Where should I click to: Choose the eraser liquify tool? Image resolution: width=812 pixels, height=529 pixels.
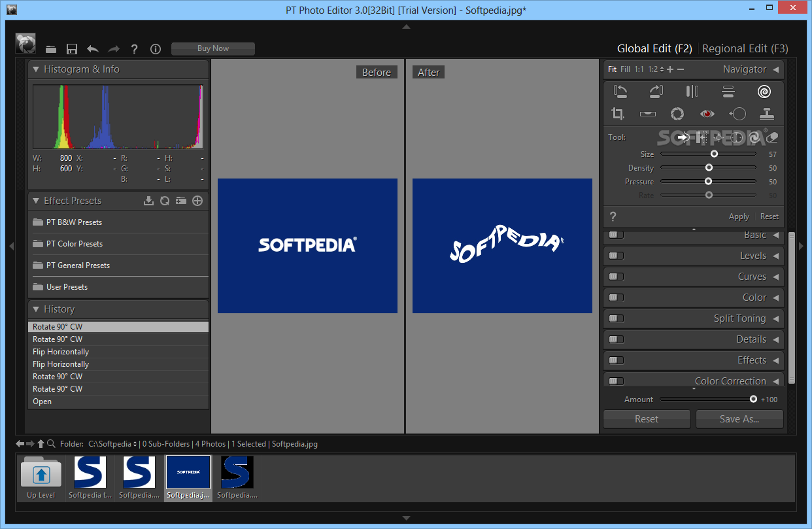773,137
